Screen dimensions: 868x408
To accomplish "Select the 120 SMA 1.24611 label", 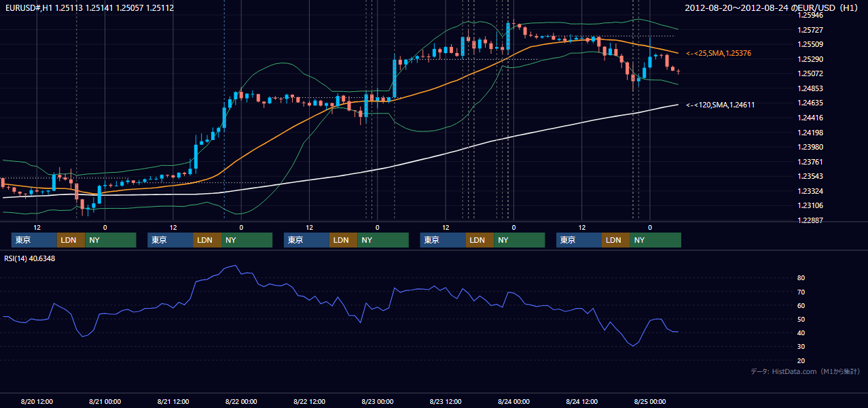I will 720,105.
